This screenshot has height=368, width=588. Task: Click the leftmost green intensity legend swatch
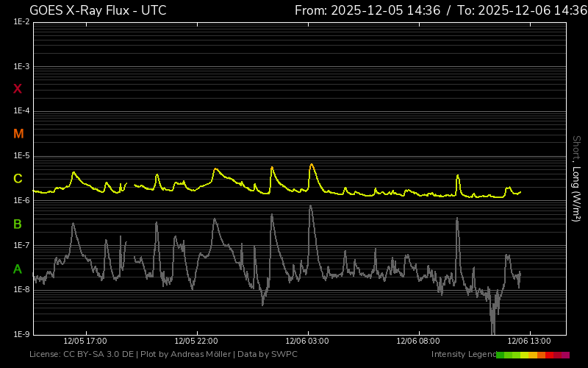500,355
